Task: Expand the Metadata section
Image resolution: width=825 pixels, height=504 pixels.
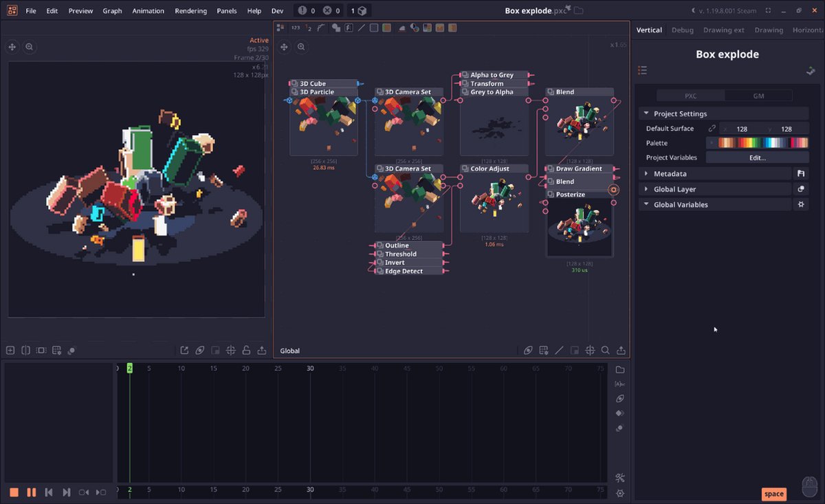Action: (715, 174)
